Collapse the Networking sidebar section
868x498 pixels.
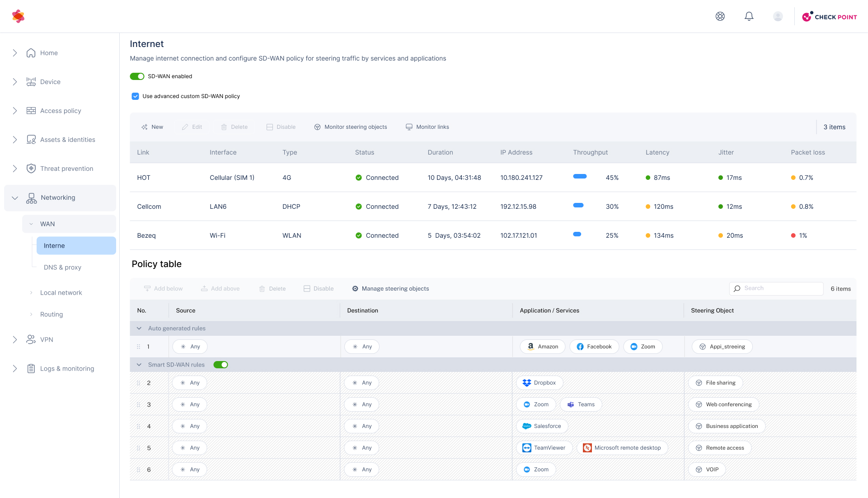(x=15, y=198)
